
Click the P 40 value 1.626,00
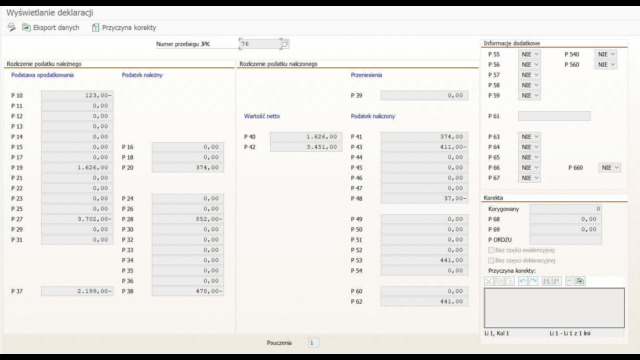306,137
